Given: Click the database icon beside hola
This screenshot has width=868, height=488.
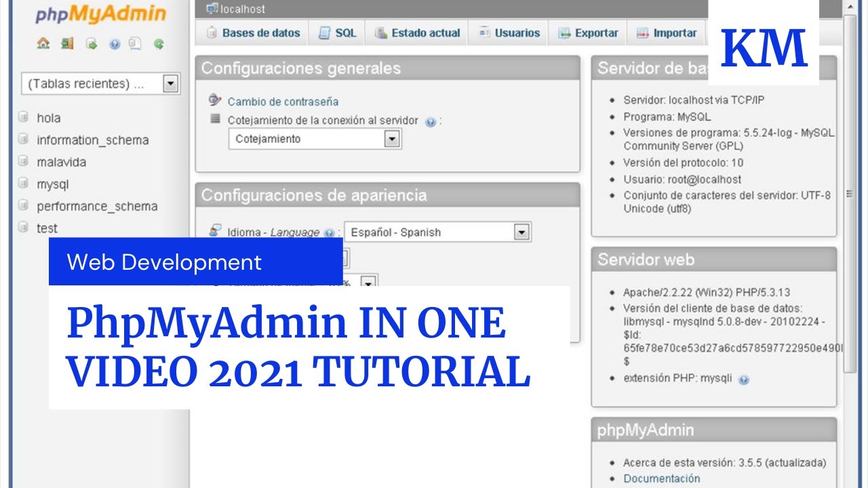Looking at the screenshot, I should [24, 117].
